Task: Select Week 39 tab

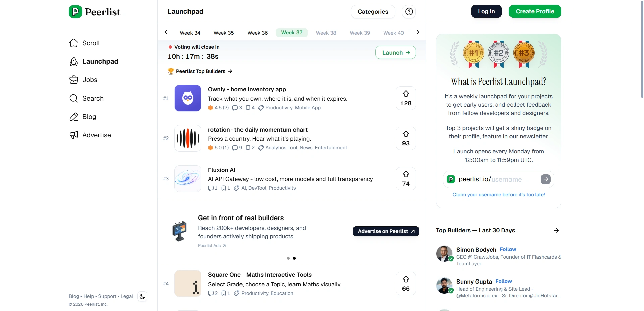Action: pos(360,33)
